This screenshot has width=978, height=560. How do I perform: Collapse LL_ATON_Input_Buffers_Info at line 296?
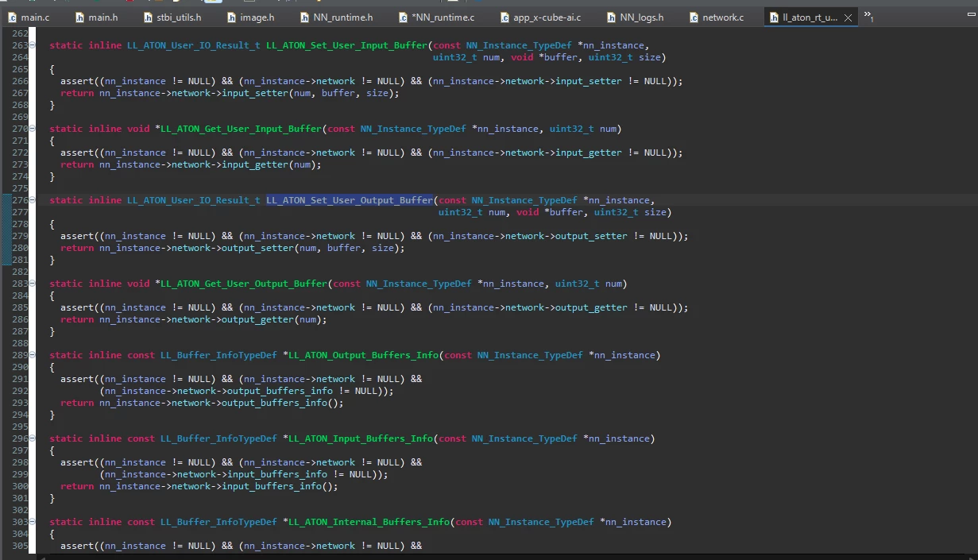pos(33,438)
